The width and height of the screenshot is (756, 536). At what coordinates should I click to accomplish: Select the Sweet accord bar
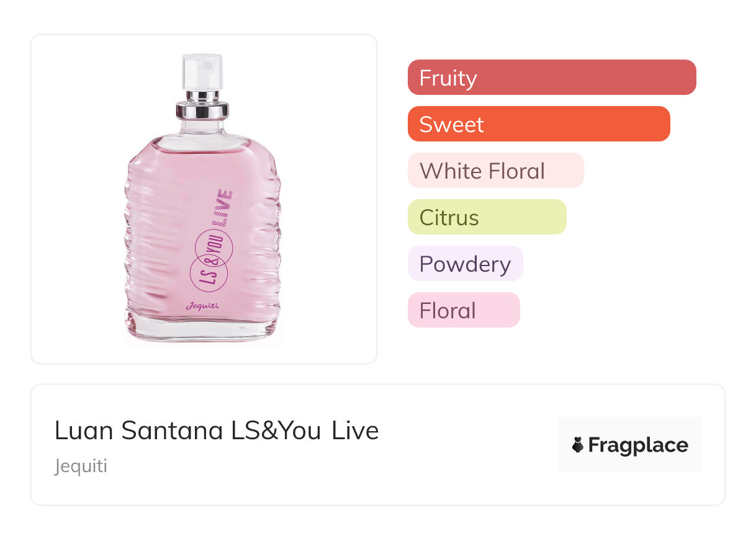539,124
